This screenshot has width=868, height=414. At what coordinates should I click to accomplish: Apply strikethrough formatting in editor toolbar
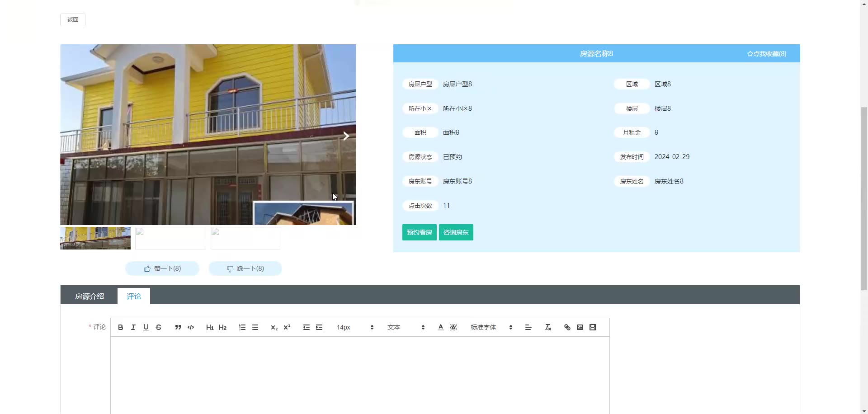click(x=159, y=327)
